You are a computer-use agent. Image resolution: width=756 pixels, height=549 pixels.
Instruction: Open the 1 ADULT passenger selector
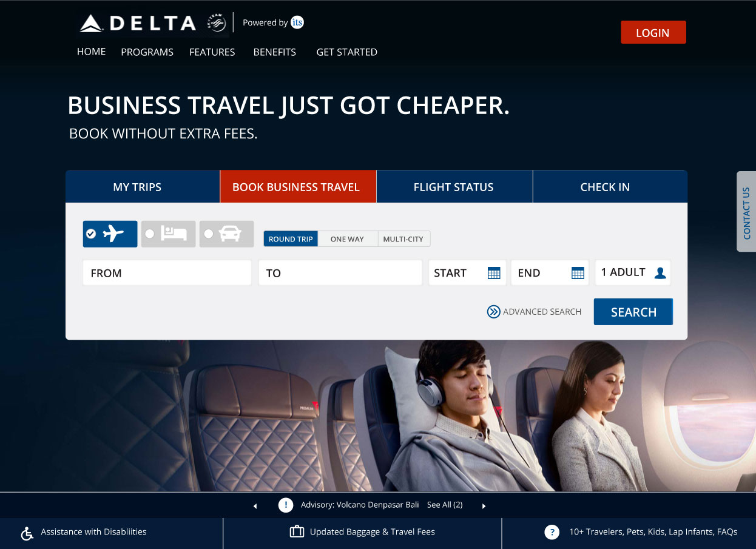(x=633, y=273)
